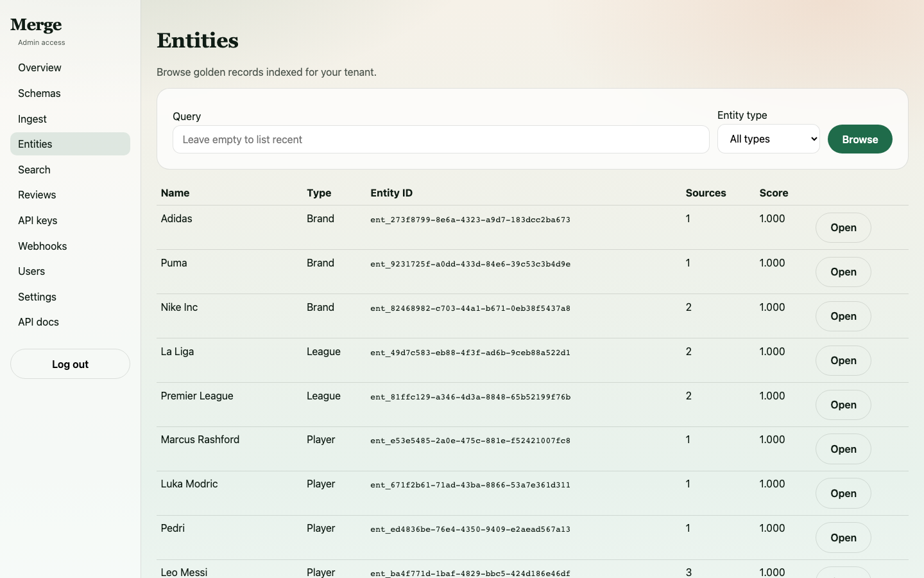This screenshot has height=578, width=924.
Task: Click score value in Puma row
Action: pyautogui.click(x=772, y=263)
